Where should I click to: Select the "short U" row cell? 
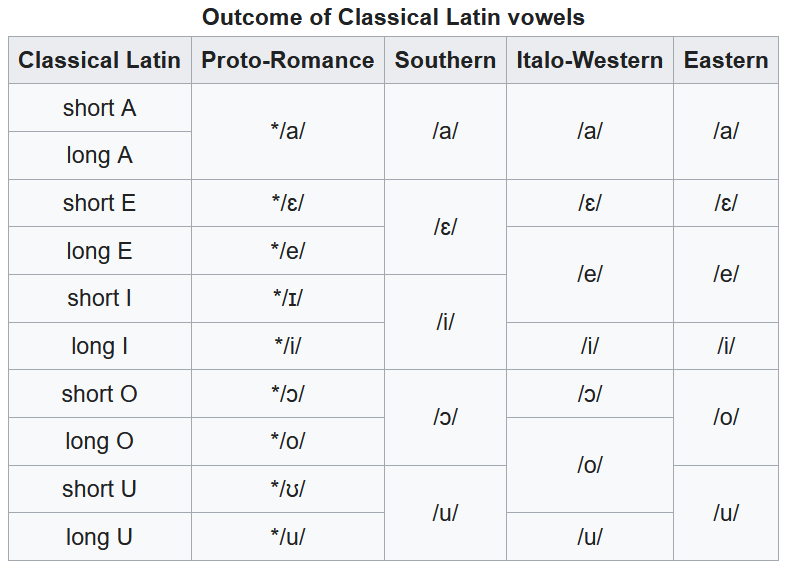coord(99,489)
